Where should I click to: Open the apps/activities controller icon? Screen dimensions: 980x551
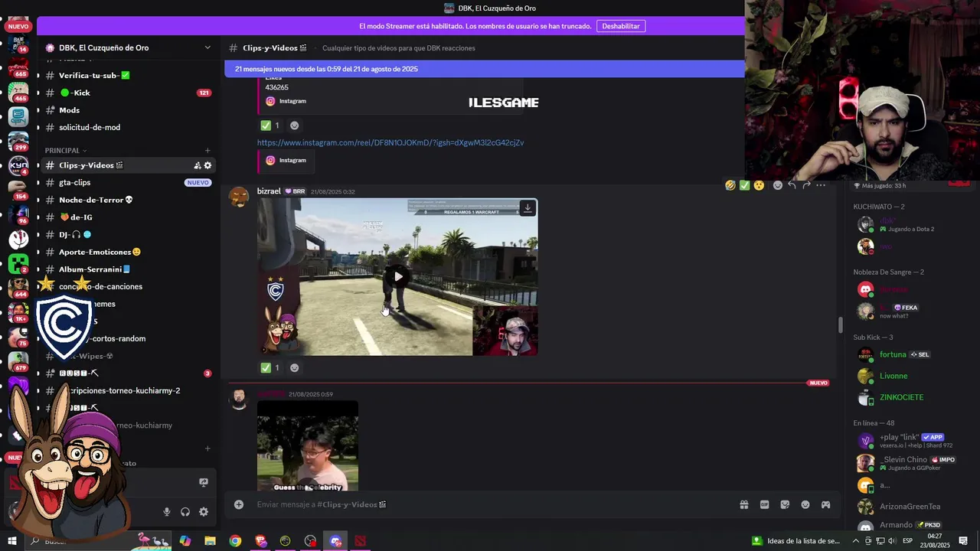point(825,505)
